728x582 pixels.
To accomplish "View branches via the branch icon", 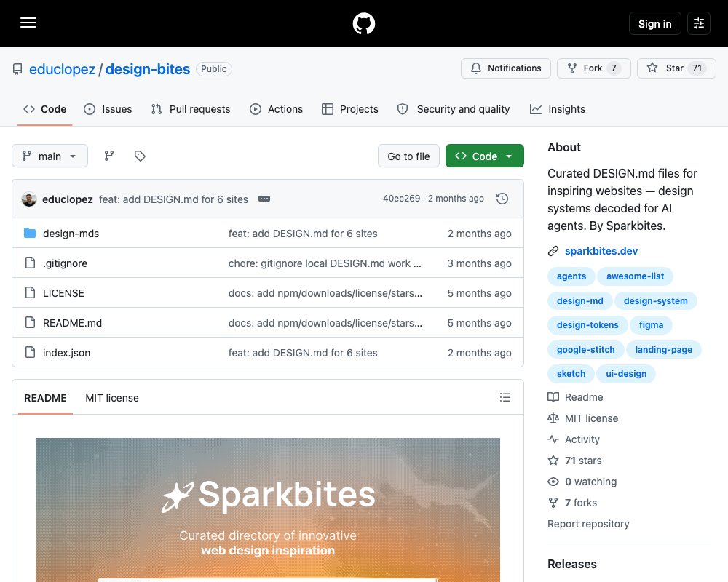I will pyautogui.click(x=109, y=156).
